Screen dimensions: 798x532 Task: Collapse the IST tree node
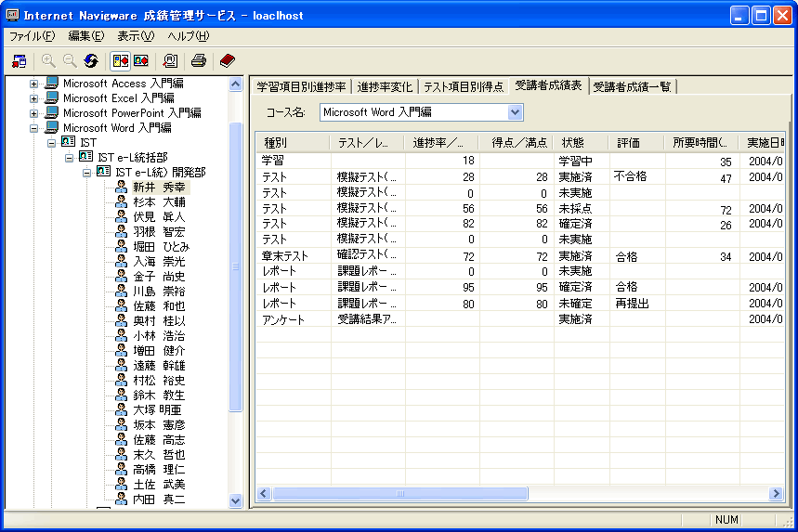(51, 143)
